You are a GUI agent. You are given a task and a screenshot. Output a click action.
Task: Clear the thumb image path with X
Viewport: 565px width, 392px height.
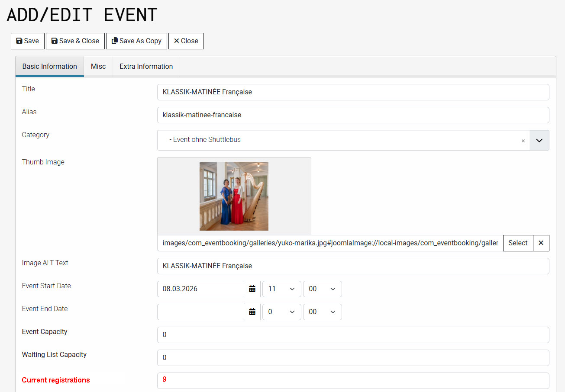pos(541,243)
